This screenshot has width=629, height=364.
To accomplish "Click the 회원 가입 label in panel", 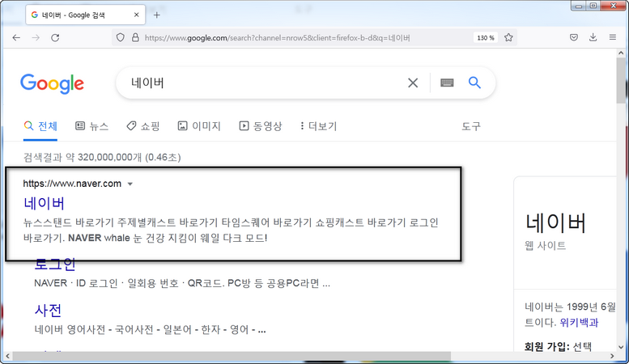I will click(x=546, y=346).
